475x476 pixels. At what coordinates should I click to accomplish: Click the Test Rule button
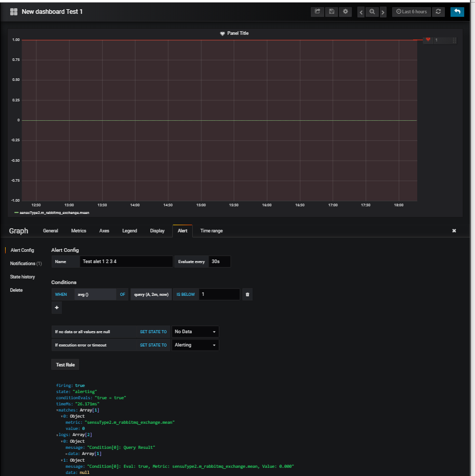point(64,364)
